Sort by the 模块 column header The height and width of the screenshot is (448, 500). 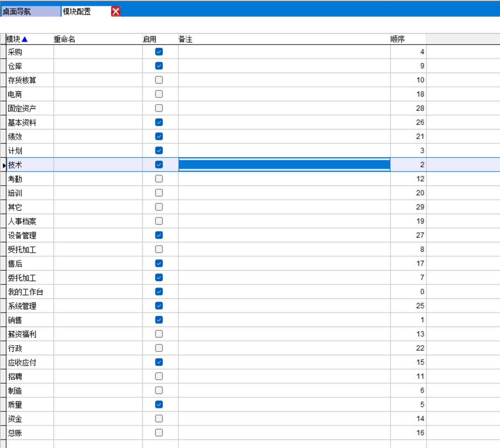(x=13, y=39)
